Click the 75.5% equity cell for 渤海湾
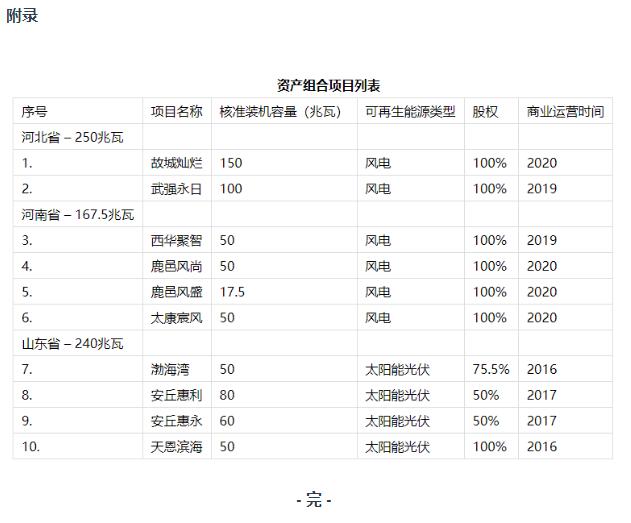Screen dimensions: 631x523 point(490,369)
